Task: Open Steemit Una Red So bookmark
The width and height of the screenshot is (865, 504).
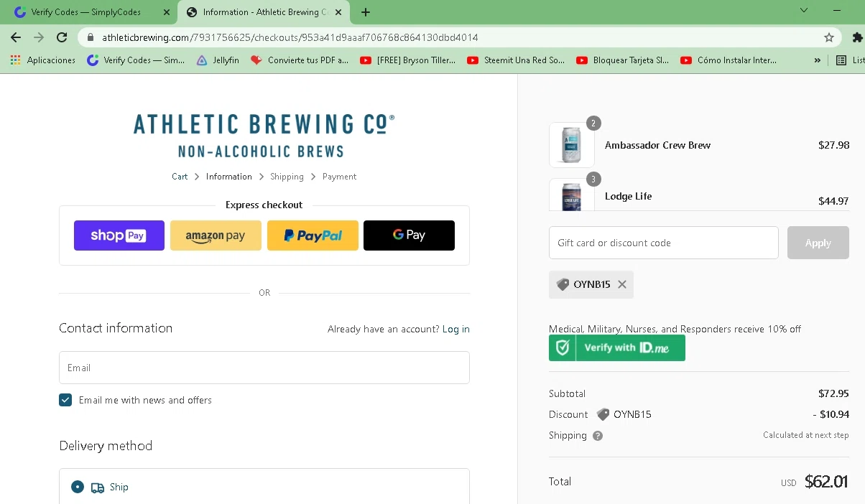Action: pos(516,60)
